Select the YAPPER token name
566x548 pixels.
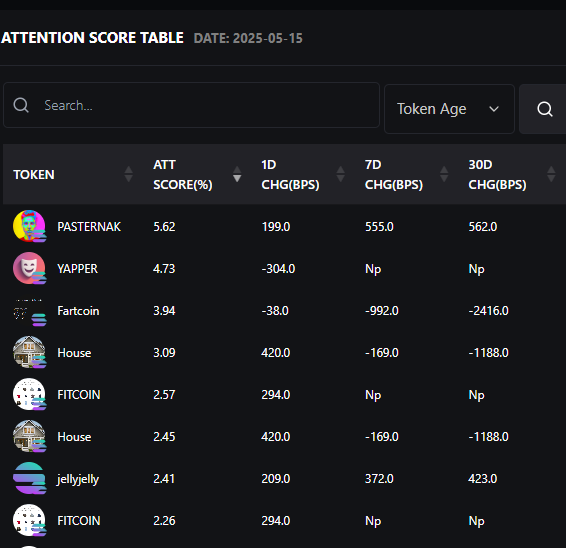77,269
